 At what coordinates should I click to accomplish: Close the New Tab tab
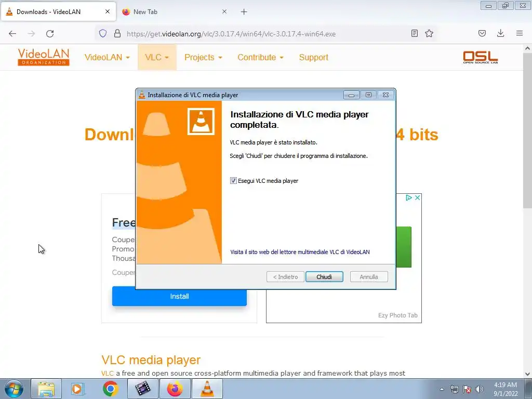tap(224, 11)
